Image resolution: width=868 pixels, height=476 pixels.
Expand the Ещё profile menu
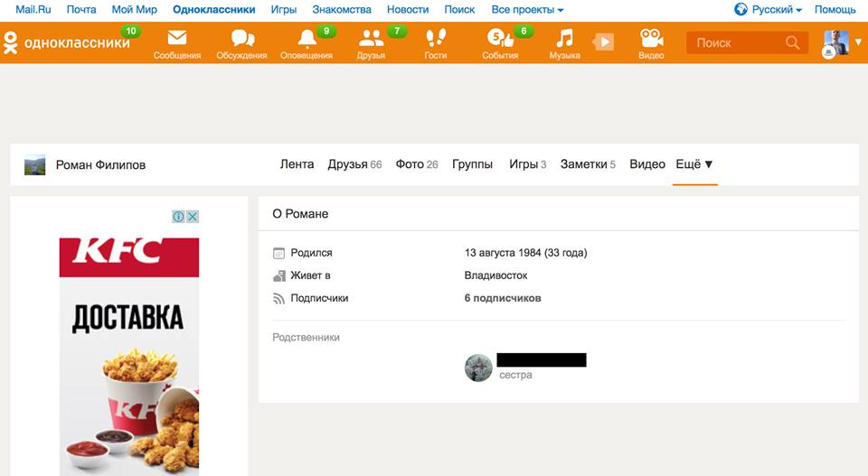point(694,164)
